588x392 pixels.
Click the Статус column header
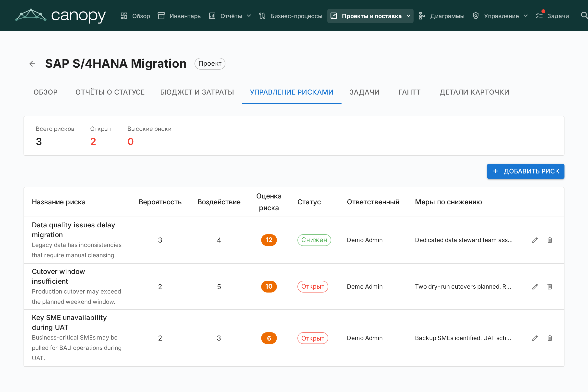(309, 202)
